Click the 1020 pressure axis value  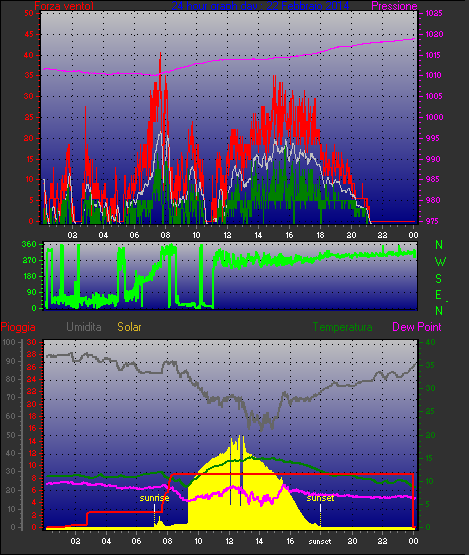tap(434, 34)
